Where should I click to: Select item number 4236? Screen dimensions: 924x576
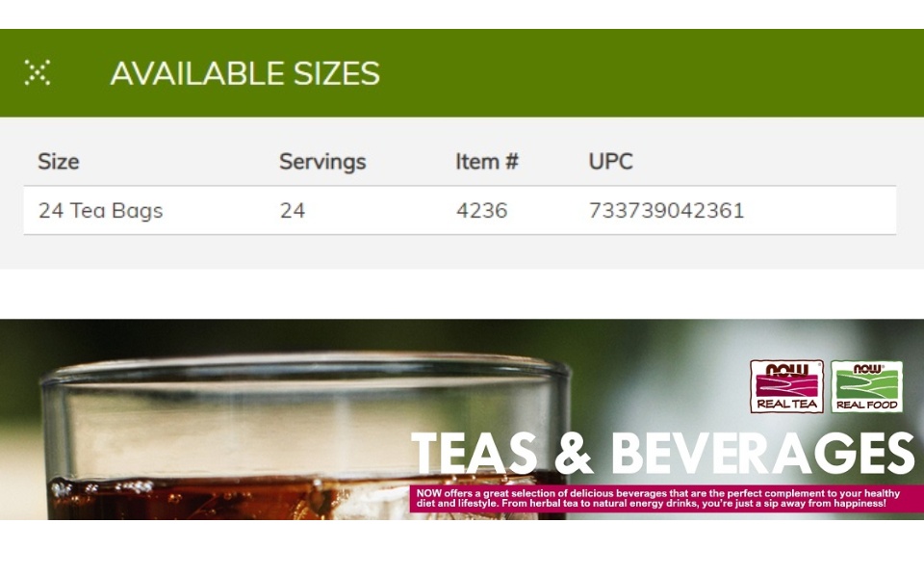(x=481, y=211)
